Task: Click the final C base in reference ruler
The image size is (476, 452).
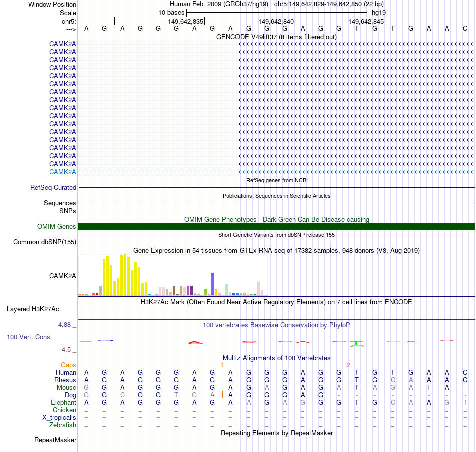Action: pyautogui.click(x=465, y=29)
